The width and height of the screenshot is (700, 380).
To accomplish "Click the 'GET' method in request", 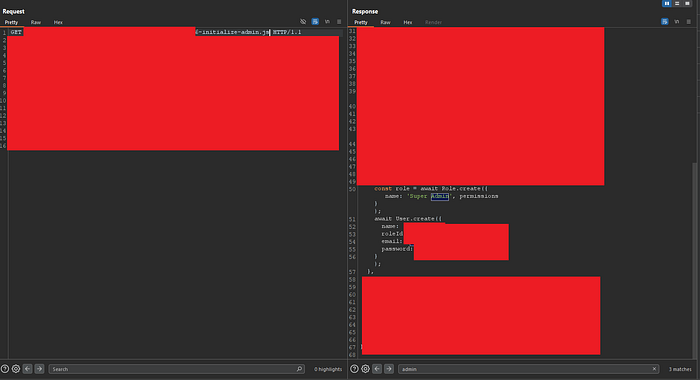I will click(16, 32).
